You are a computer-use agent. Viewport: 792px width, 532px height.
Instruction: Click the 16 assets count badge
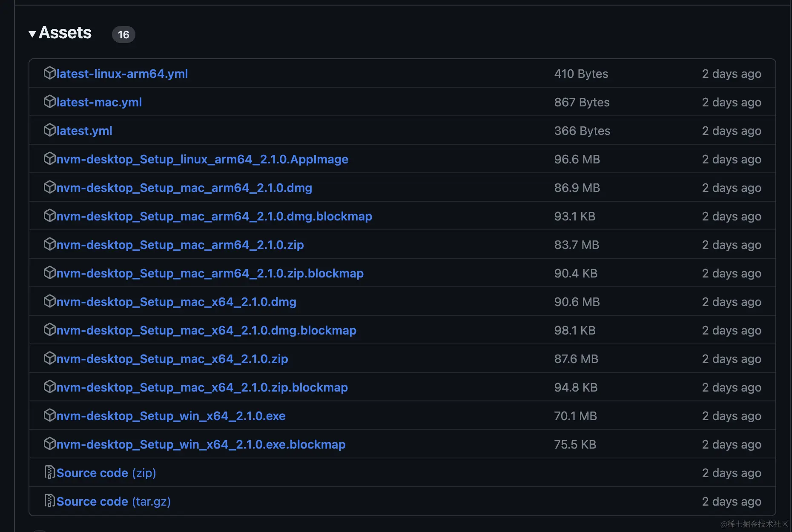tap(123, 34)
